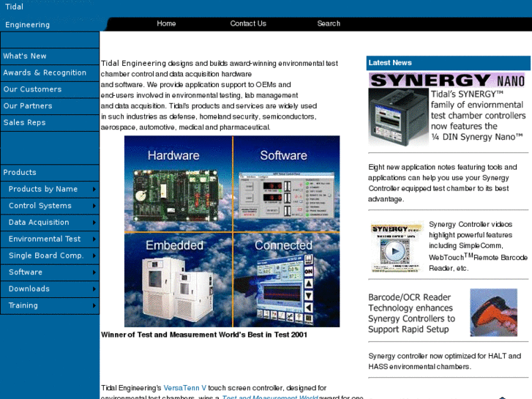
Task: Open Test and Measurement World link
Action: click(270, 397)
